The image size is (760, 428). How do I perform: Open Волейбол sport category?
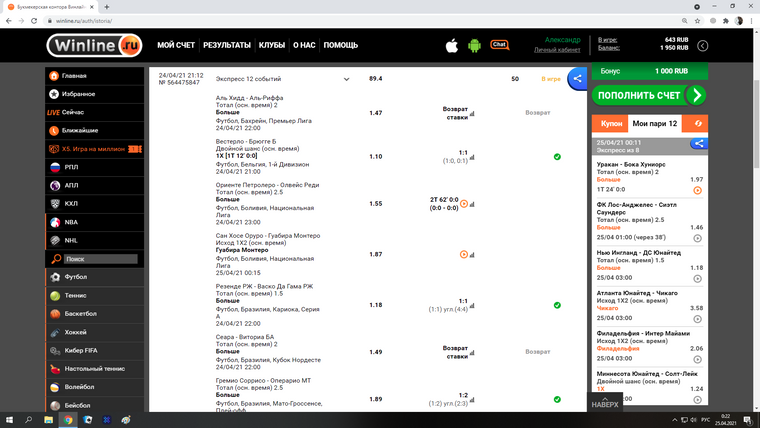pos(95,387)
